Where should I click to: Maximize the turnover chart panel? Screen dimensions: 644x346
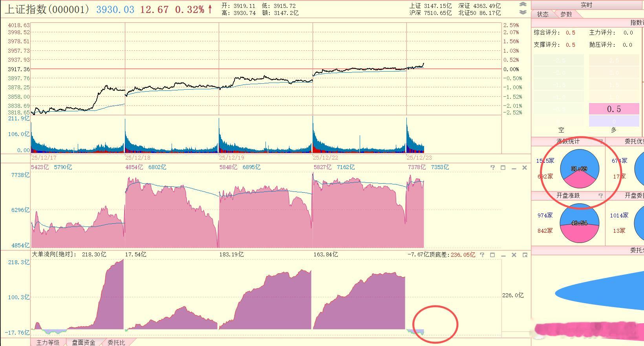(x=503, y=167)
